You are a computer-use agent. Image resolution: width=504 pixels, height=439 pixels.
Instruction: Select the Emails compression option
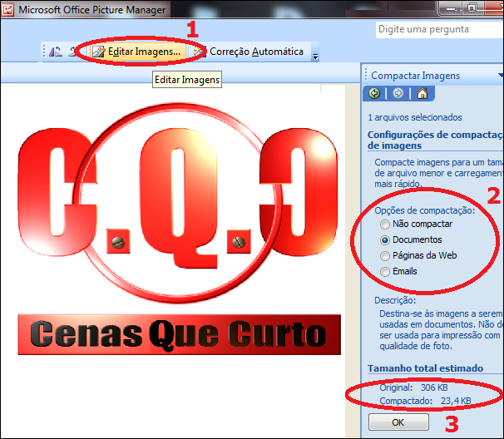pos(398,271)
